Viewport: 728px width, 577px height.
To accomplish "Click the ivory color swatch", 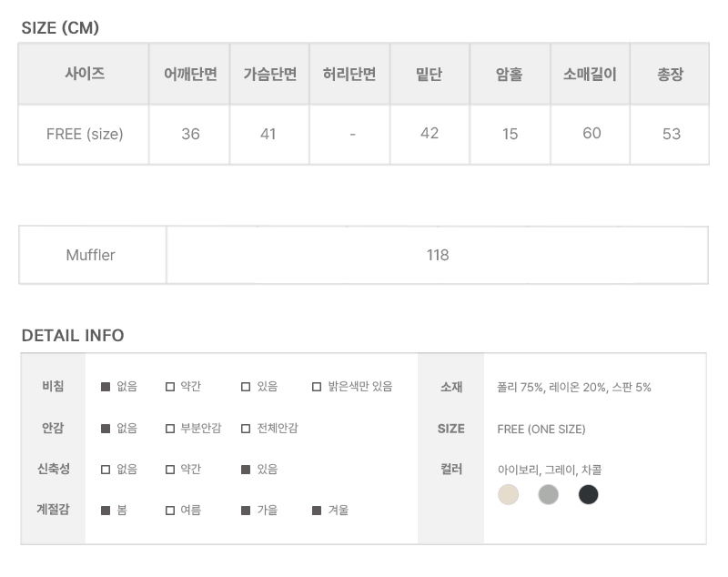I will (x=509, y=495).
